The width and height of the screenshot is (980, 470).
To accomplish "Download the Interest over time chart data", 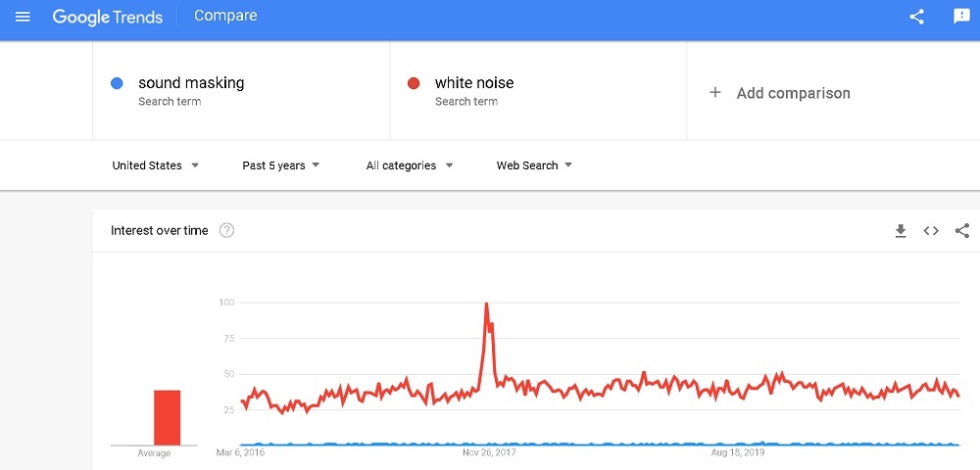I will (900, 231).
